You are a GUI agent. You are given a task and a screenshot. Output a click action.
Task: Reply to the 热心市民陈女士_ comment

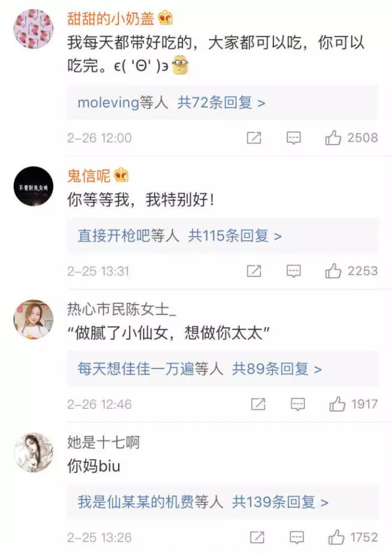click(298, 404)
